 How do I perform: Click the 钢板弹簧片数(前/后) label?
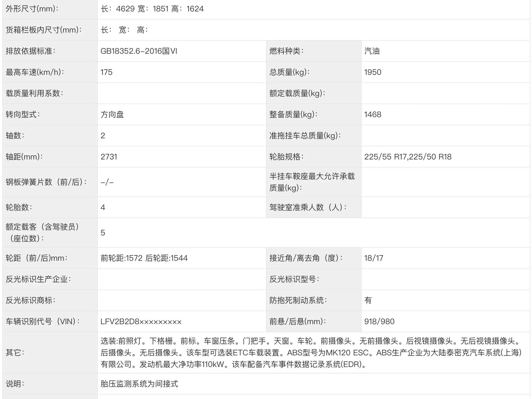[46, 182]
